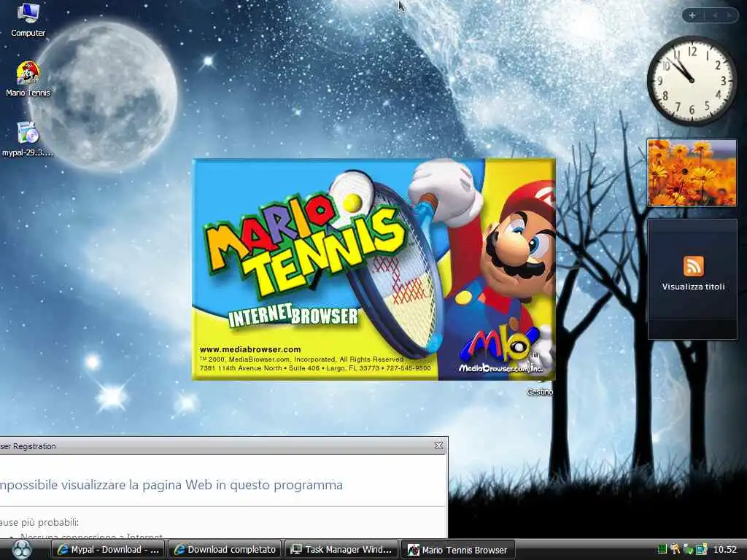Click the green CPU meter tray icon
Image resolution: width=747 pixels, height=560 pixels.
coord(662,550)
